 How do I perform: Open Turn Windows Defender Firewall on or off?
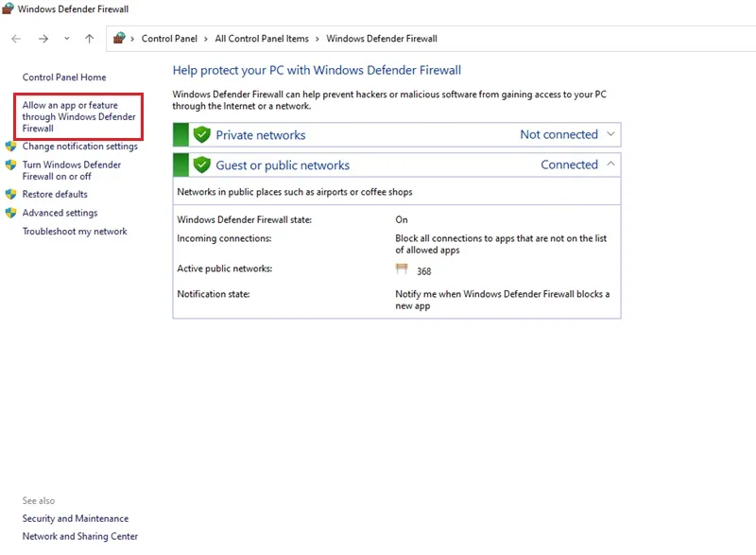pos(72,171)
